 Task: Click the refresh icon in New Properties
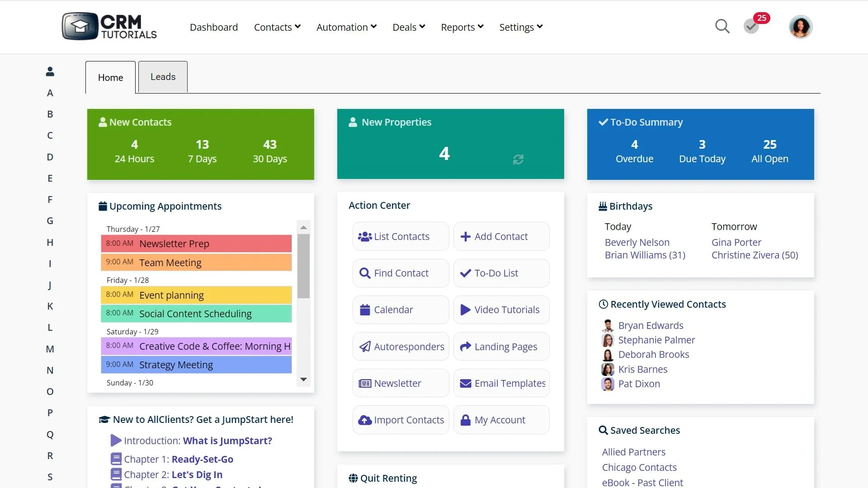(x=518, y=159)
